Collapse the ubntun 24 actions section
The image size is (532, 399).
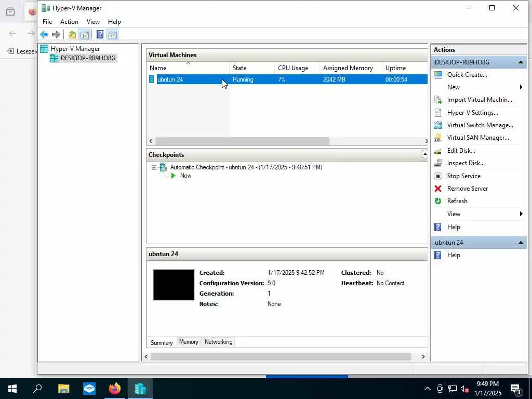[x=521, y=243]
